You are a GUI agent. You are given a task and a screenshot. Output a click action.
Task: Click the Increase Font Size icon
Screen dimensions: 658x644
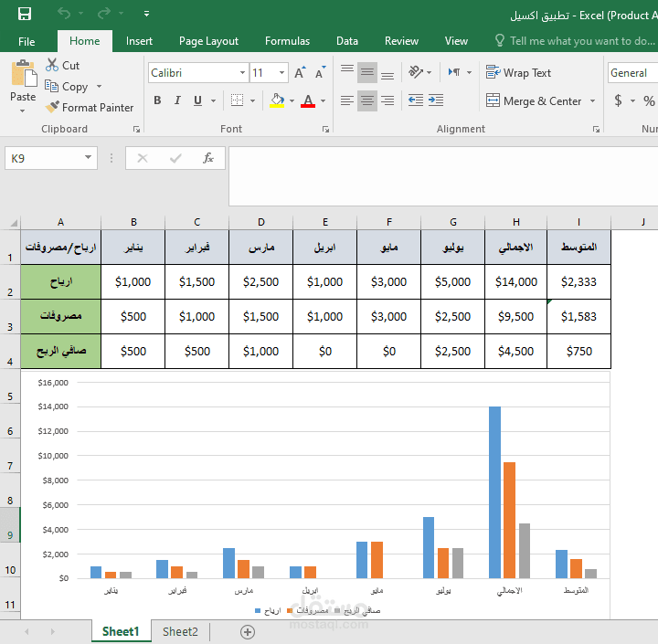click(300, 72)
